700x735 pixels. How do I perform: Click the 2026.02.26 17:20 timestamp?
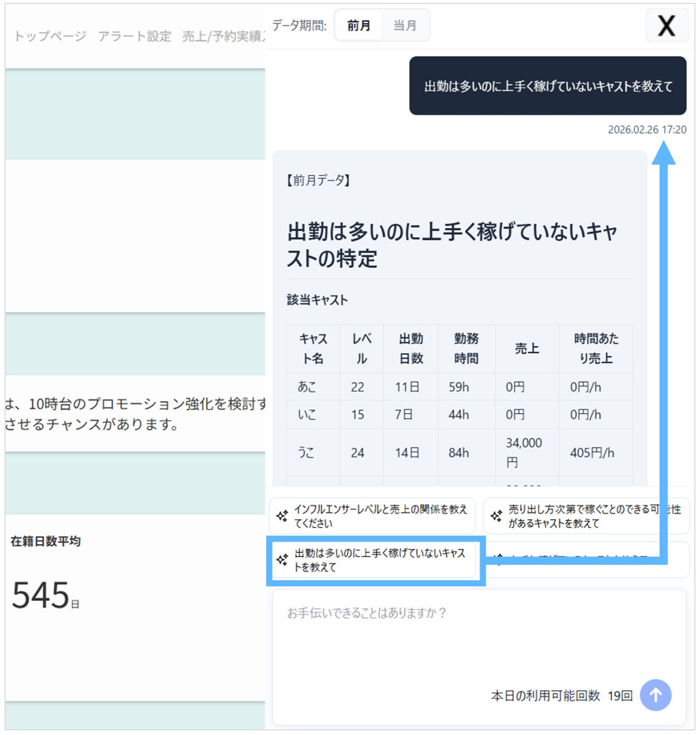coord(646,129)
